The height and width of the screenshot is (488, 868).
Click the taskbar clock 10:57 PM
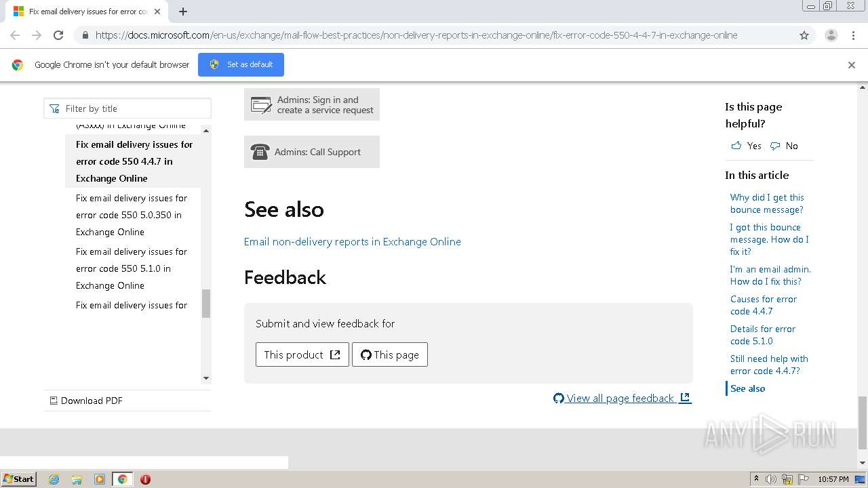click(x=833, y=479)
